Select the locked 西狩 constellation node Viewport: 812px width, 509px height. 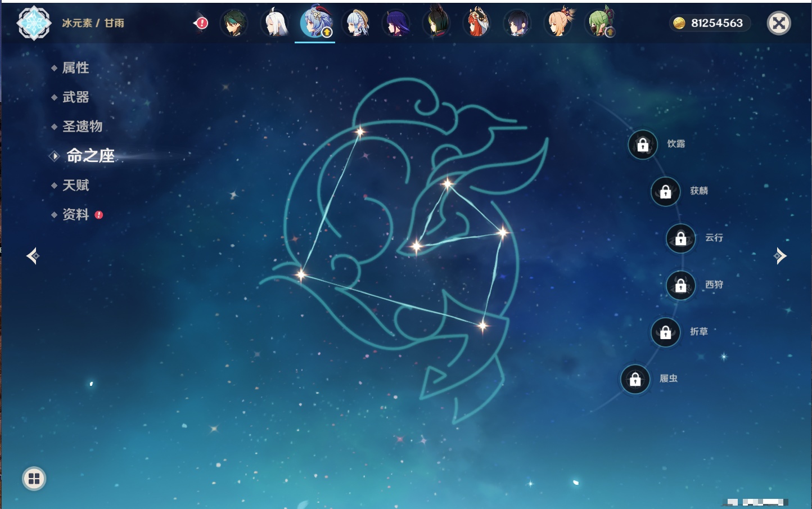pos(681,286)
